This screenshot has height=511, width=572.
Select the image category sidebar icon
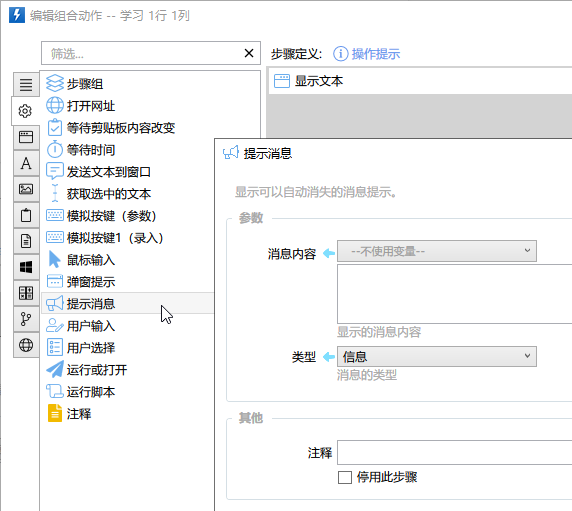coord(26,189)
